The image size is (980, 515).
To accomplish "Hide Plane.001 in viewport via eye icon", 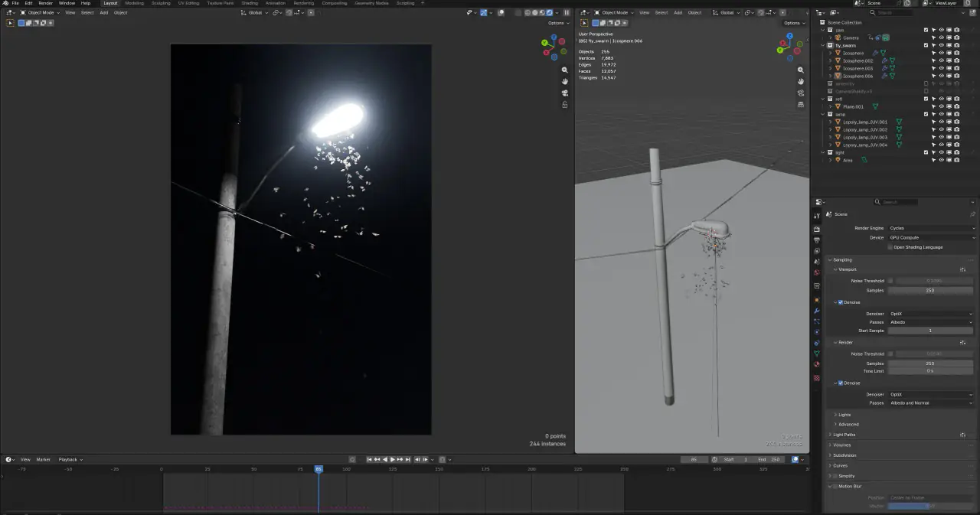I will [941, 106].
